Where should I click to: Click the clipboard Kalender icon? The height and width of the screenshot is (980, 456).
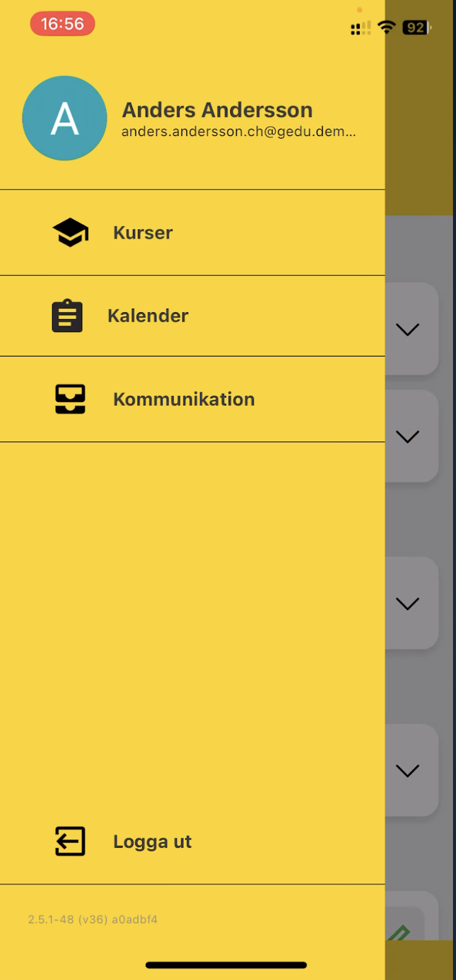click(67, 316)
